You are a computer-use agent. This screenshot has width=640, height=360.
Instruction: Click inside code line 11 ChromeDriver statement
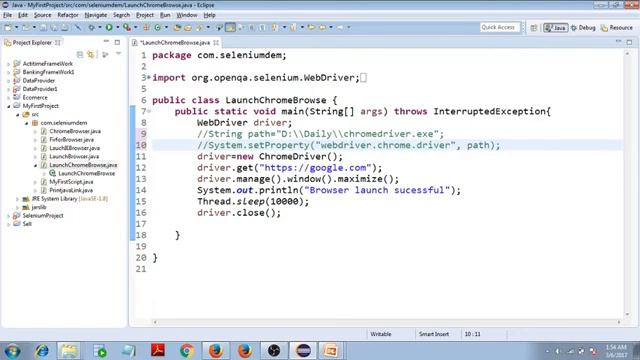[270, 157]
